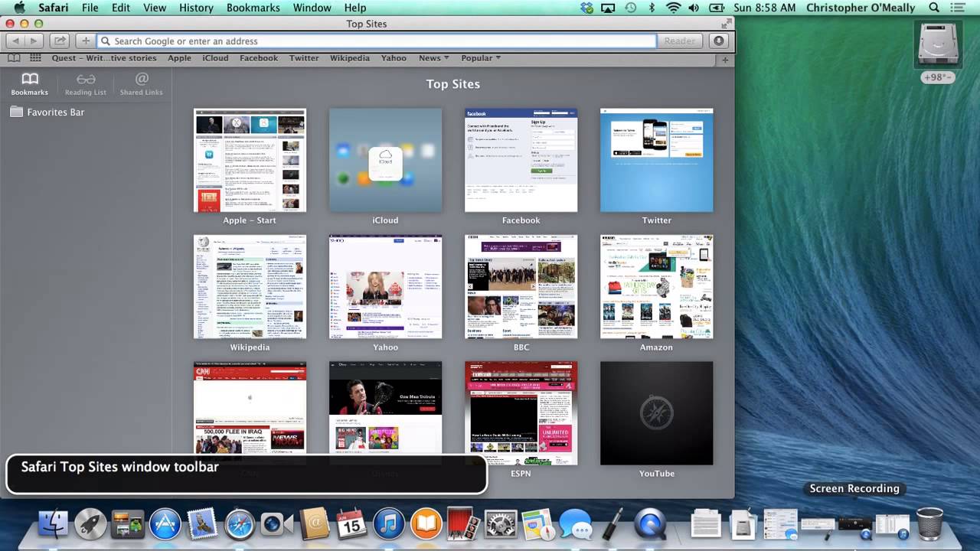Open System Preferences gear in Dock
This screenshot has width=980, height=551.
click(x=501, y=524)
